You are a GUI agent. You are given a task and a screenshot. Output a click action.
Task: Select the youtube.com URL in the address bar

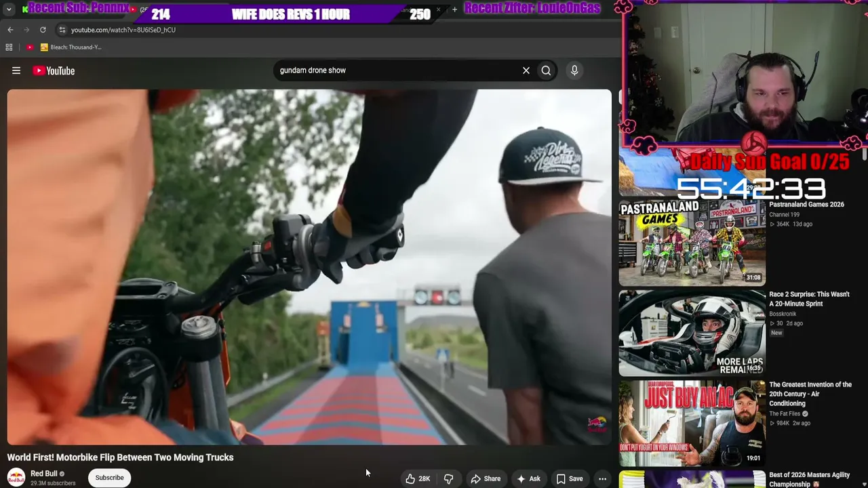(123, 30)
